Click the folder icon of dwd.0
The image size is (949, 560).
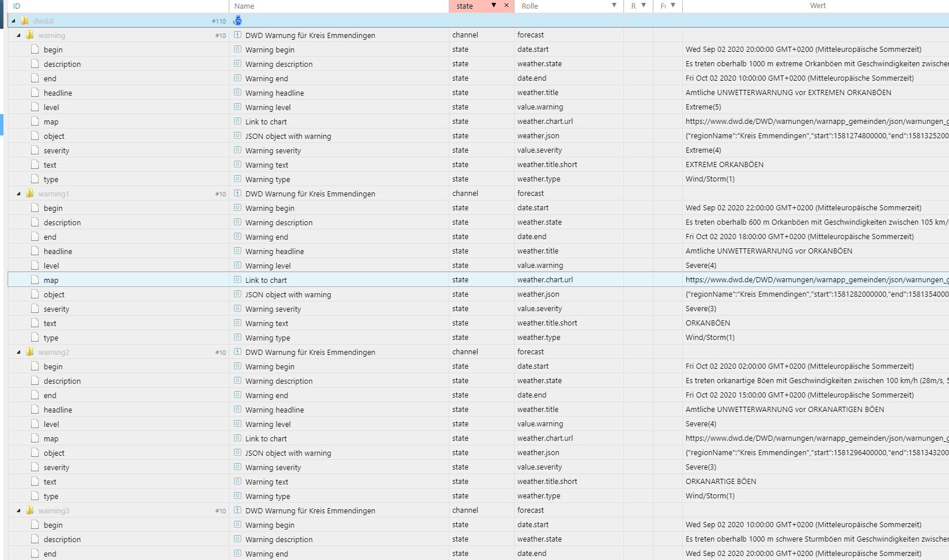[25, 21]
